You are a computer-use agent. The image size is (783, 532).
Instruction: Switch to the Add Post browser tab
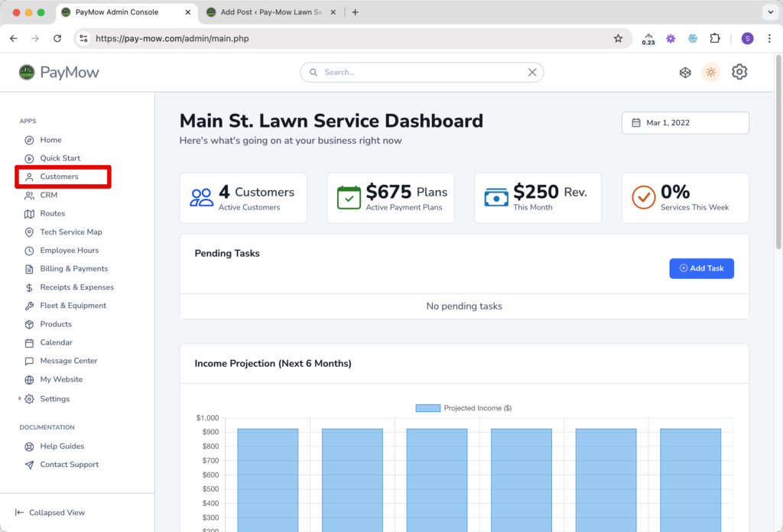[x=271, y=12]
